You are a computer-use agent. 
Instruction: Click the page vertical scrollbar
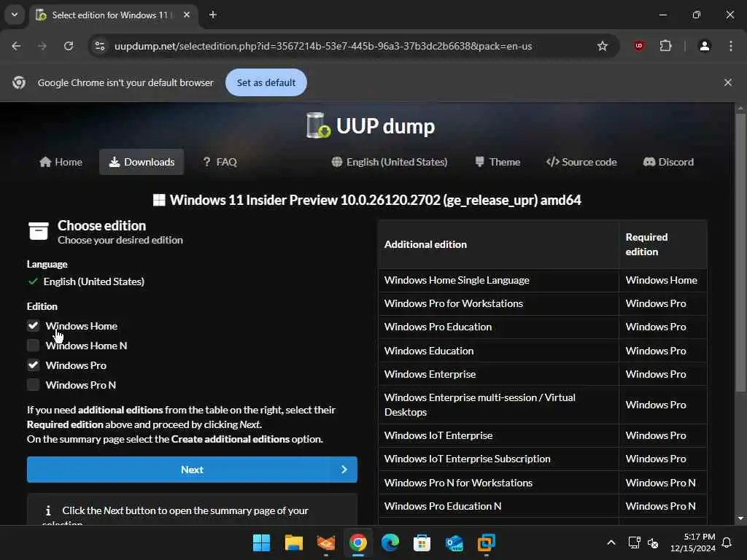coord(740,252)
